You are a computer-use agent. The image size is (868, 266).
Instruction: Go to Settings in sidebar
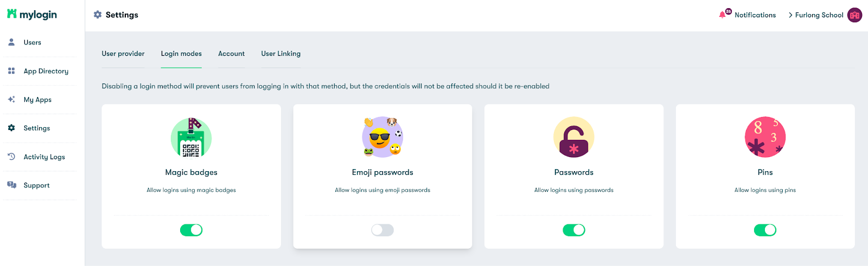[36, 128]
